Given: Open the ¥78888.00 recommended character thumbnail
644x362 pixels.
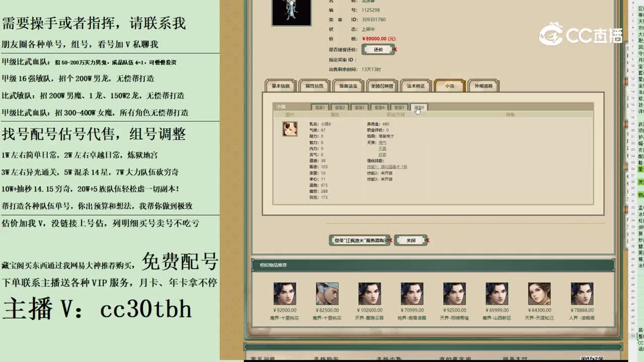Looking at the screenshot, I should 582,294.
